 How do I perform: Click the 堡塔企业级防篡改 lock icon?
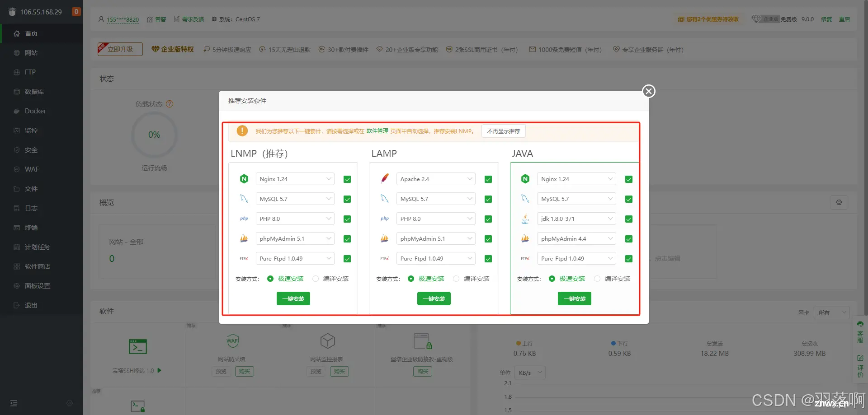[423, 341]
